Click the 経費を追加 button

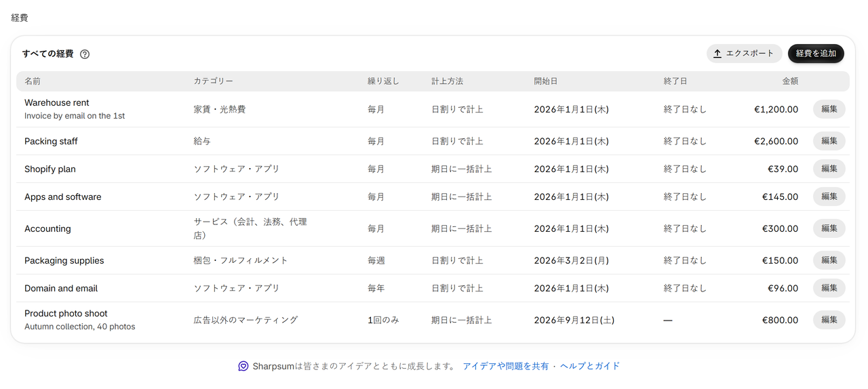[816, 54]
